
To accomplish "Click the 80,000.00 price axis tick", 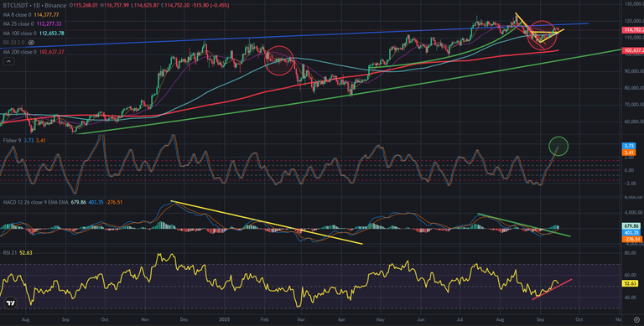I will tap(633, 88).
